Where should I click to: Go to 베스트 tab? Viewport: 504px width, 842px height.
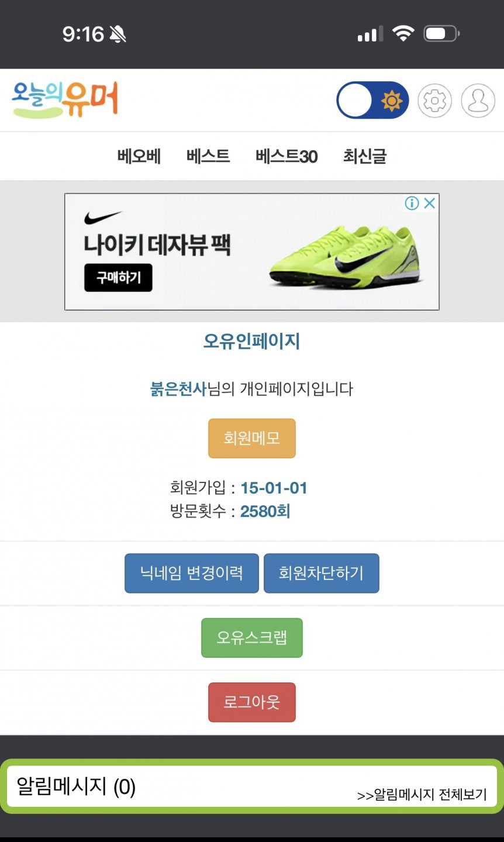pyautogui.click(x=208, y=156)
